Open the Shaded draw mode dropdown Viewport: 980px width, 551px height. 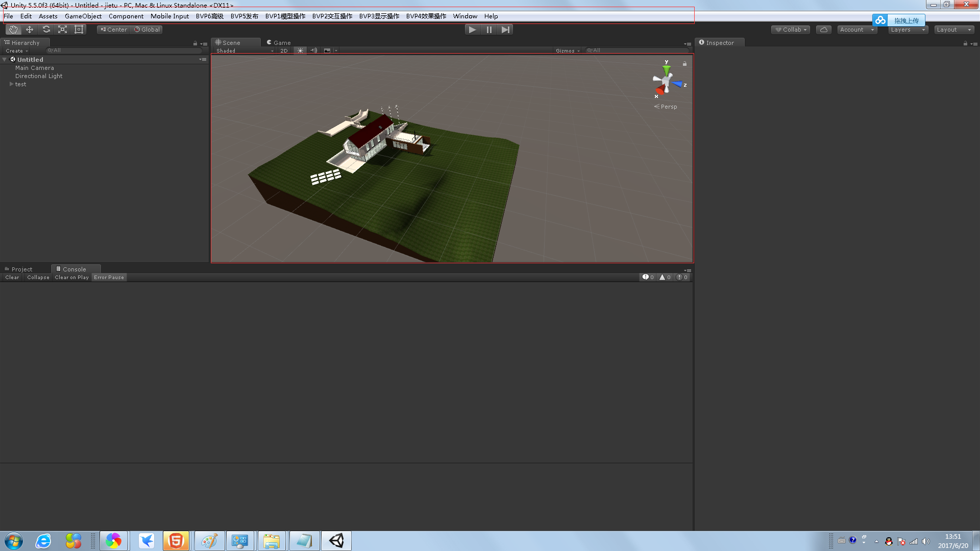244,51
